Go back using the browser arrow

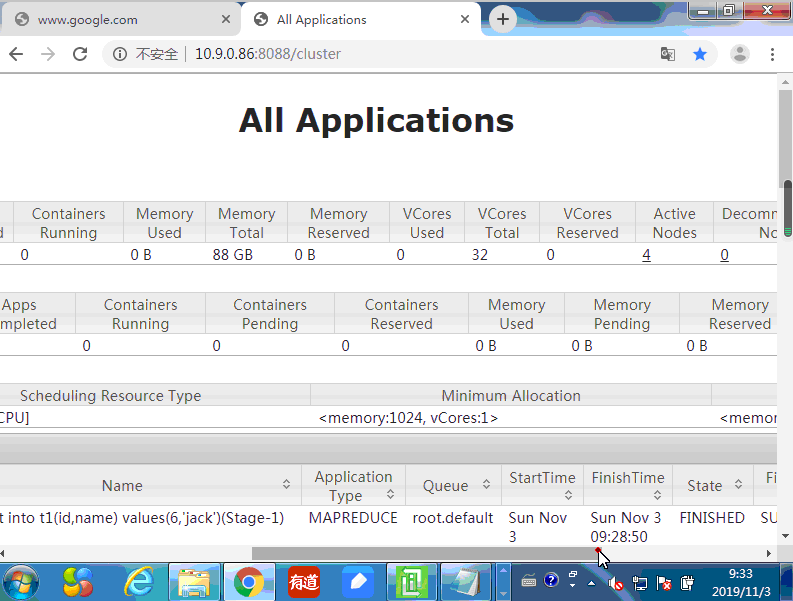[15, 54]
